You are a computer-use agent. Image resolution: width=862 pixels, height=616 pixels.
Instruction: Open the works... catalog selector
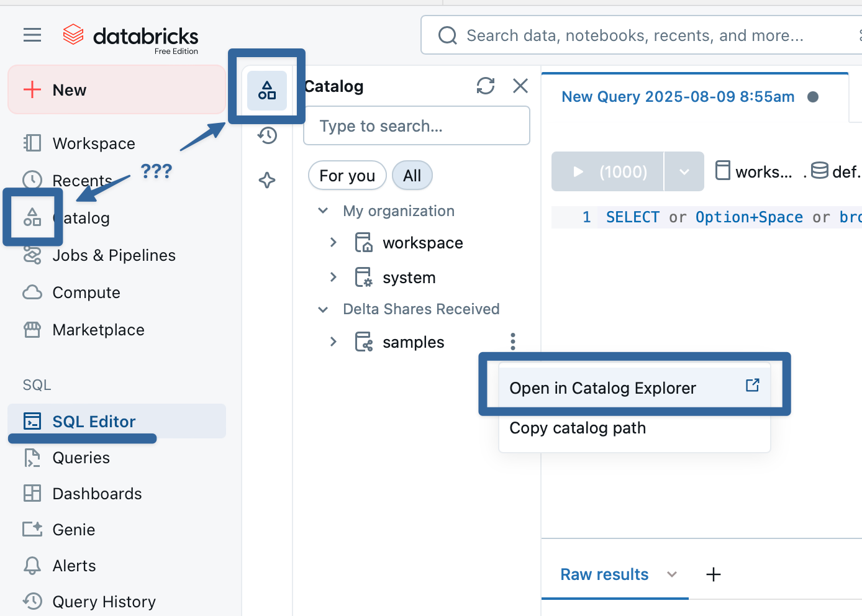(754, 171)
